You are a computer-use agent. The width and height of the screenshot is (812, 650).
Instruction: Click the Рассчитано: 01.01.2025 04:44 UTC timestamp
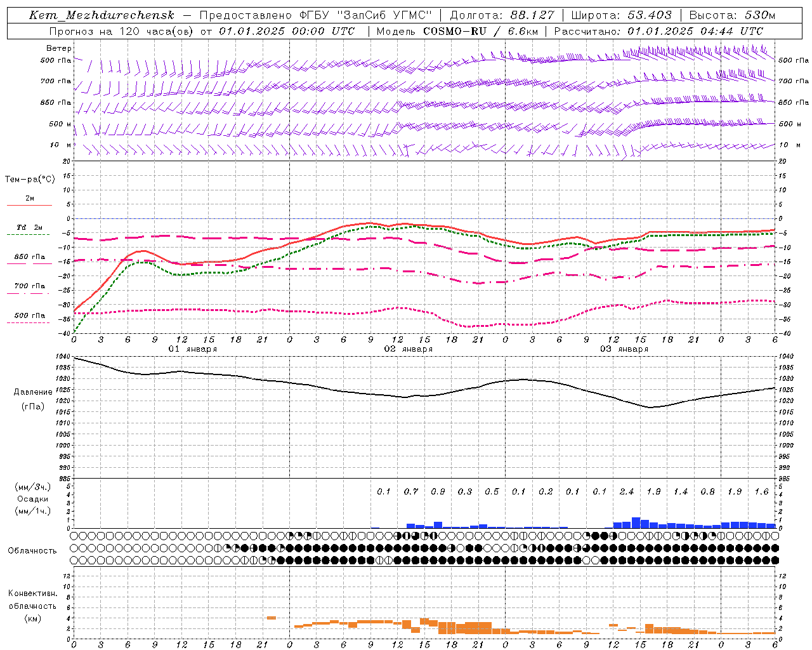[x=658, y=31]
